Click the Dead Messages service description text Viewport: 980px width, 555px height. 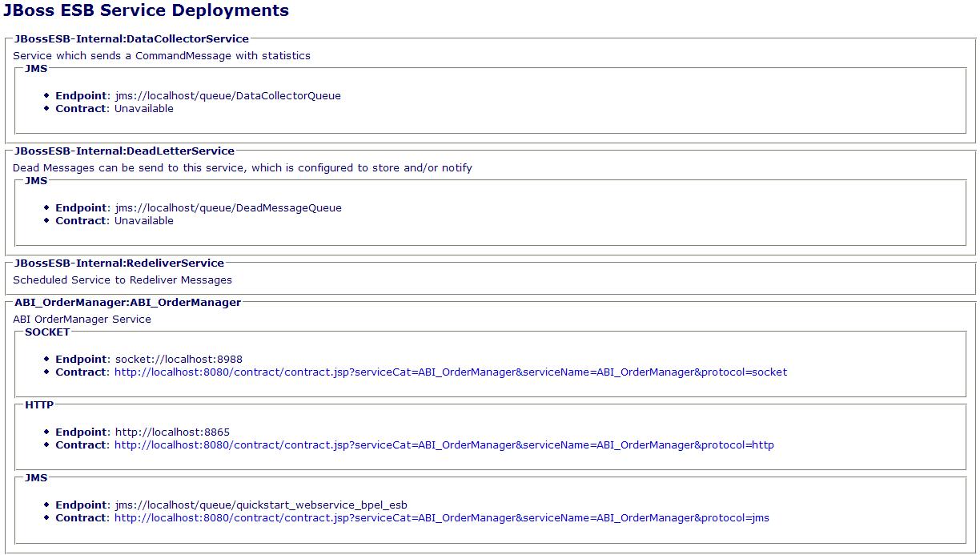point(243,168)
